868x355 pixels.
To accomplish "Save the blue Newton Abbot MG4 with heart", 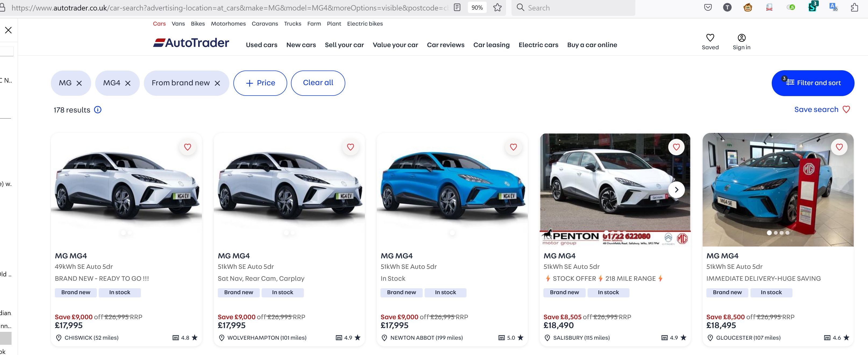I will (513, 147).
